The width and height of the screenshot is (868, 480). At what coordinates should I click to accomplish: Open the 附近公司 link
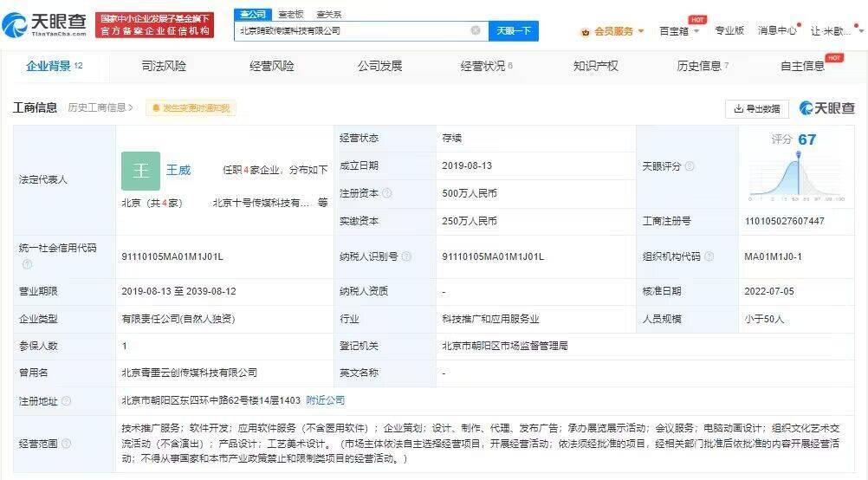click(x=326, y=399)
